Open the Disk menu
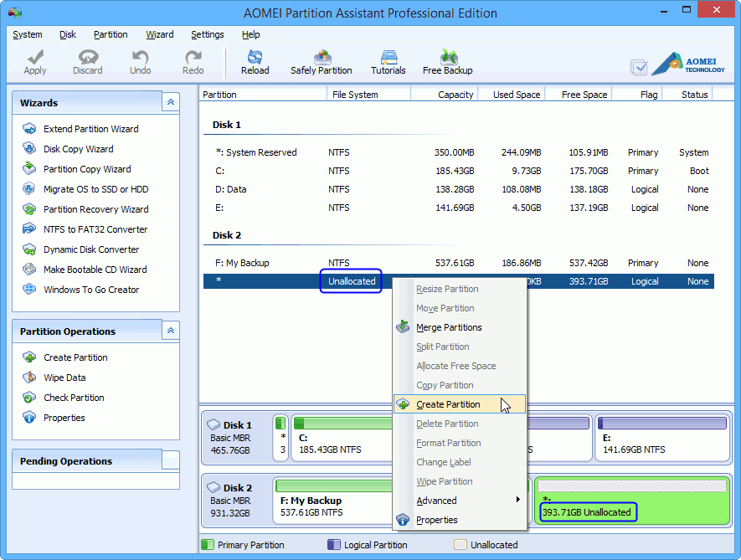 click(68, 34)
